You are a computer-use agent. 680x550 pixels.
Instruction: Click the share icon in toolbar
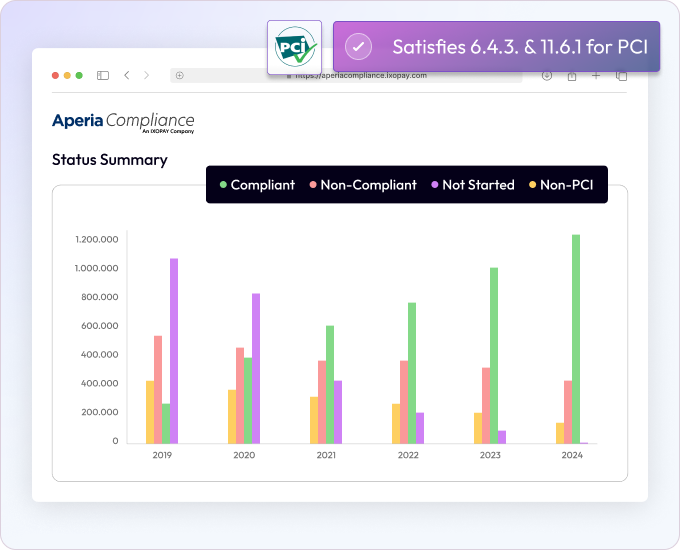pyautogui.click(x=572, y=75)
